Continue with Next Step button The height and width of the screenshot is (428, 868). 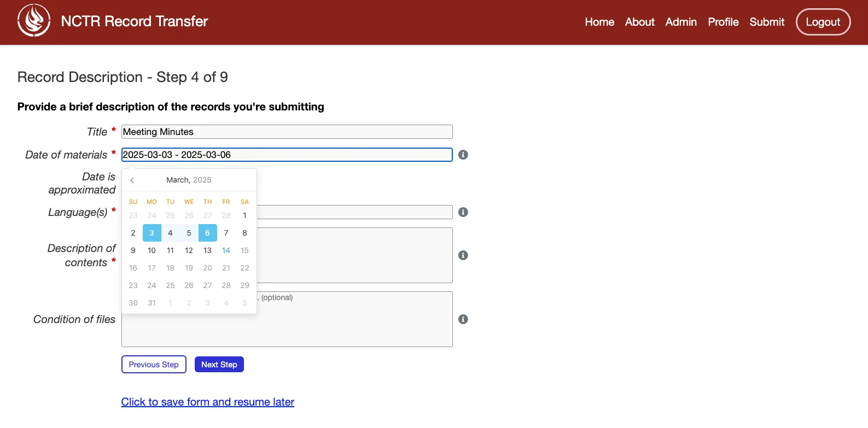click(x=219, y=365)
